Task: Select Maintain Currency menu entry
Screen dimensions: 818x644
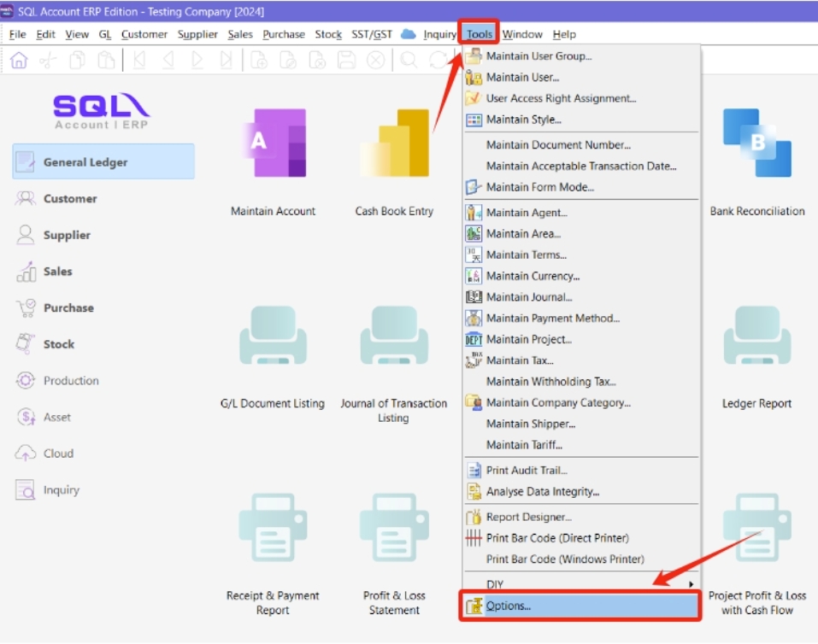Action: click(533, 276)
